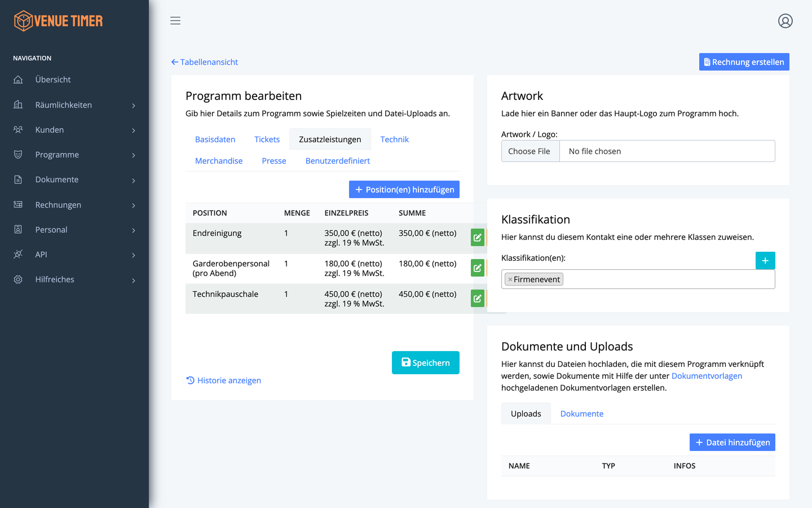Go back to Tabellenansicht
The image size is (812, 508).
(x=205, y=62)
